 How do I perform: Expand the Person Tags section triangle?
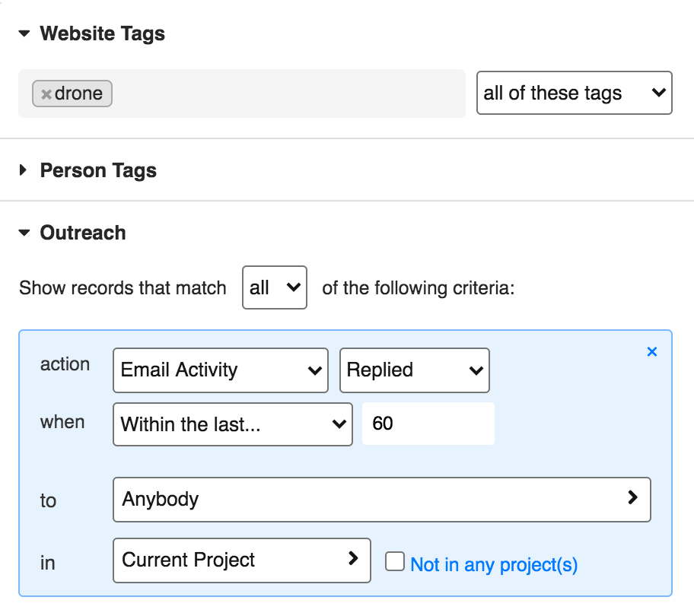pos(24,170)
